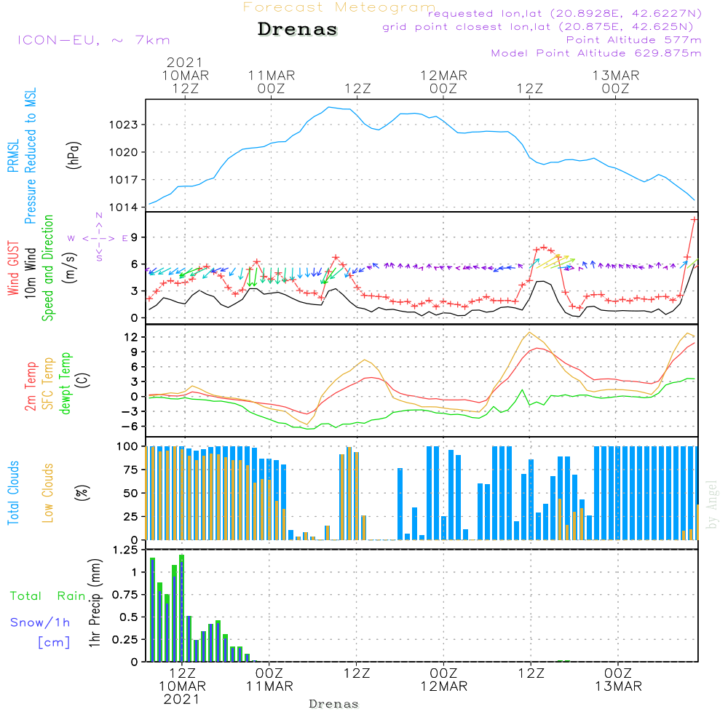Click the bold 'Drenas' title at top

click(x=298, y=29)
